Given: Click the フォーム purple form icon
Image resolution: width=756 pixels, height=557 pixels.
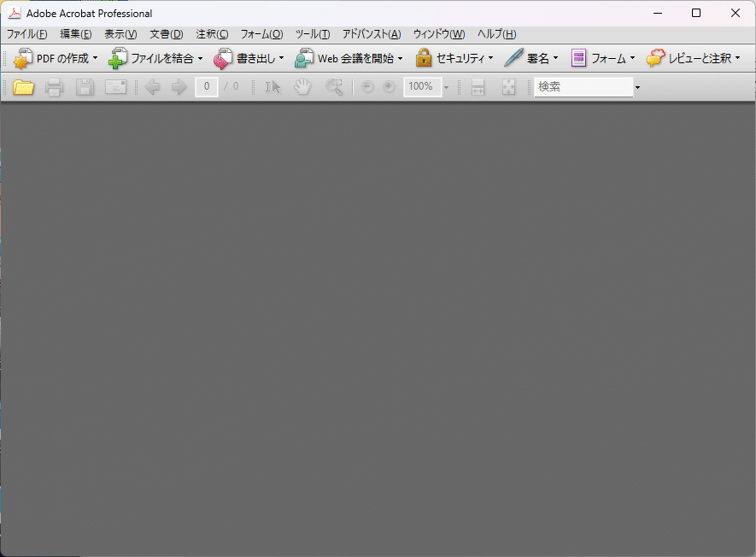Looking at the screenshot, I should pyautogui.click(x=578, y=58).
